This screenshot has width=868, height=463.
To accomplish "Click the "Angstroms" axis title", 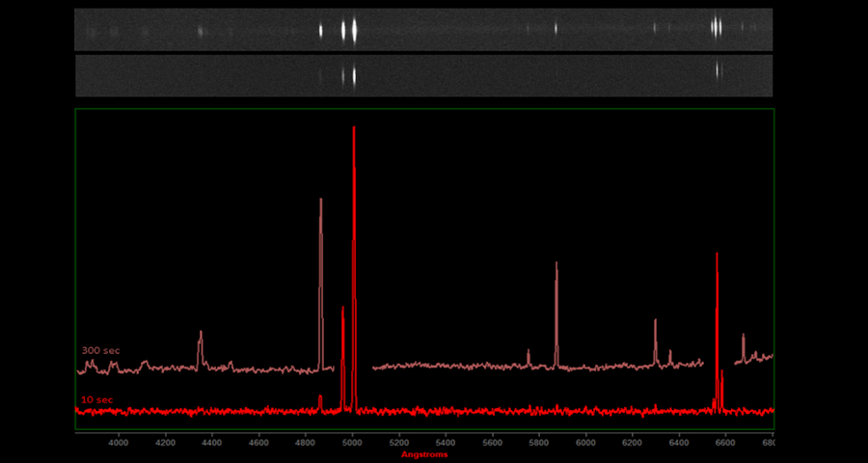I will (x=424, y=454).
